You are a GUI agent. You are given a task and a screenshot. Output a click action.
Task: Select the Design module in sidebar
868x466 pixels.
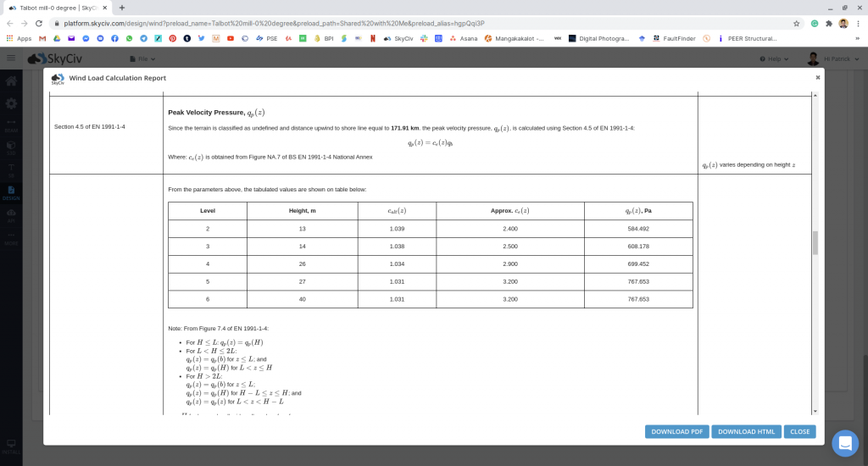tap(11, 191)
